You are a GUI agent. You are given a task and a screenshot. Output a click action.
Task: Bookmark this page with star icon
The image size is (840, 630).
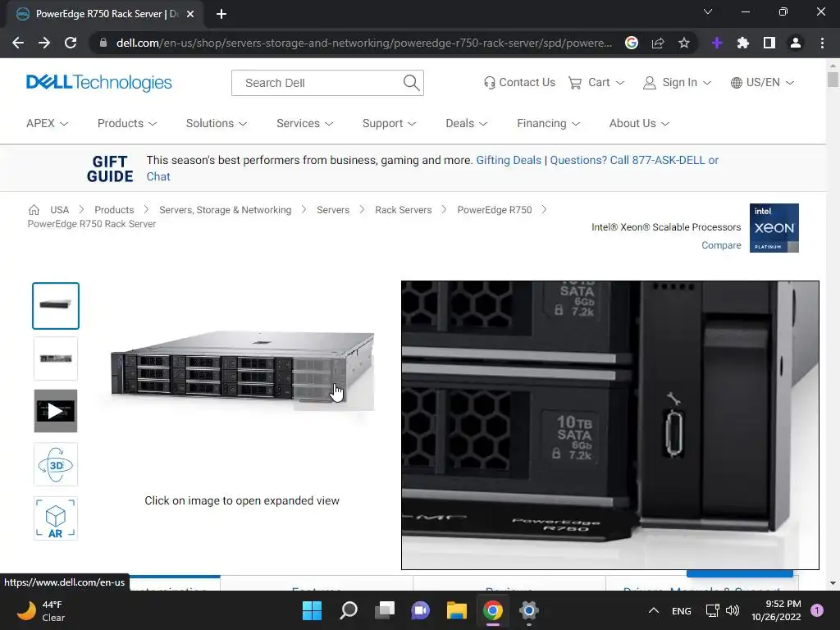[684, 43]
